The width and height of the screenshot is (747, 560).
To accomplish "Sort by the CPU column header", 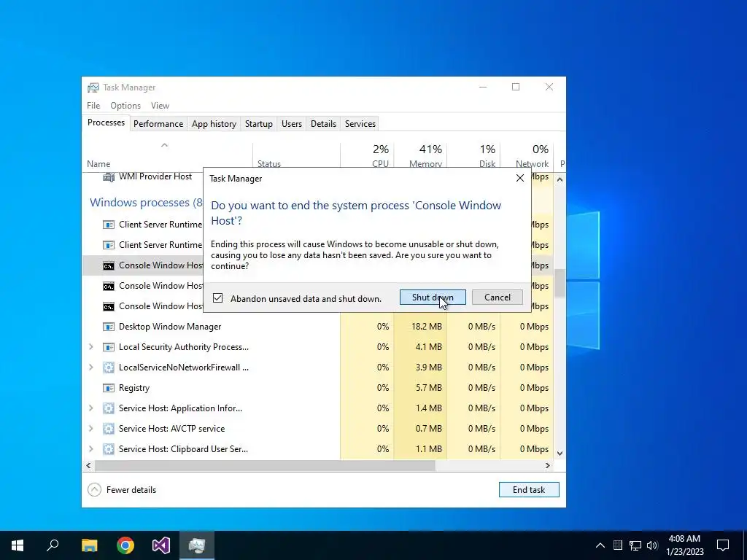I will tap(368, 156).
